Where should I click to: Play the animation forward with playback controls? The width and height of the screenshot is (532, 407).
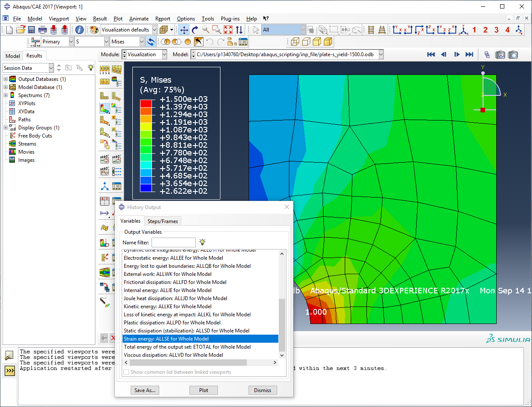coord(456,54)
